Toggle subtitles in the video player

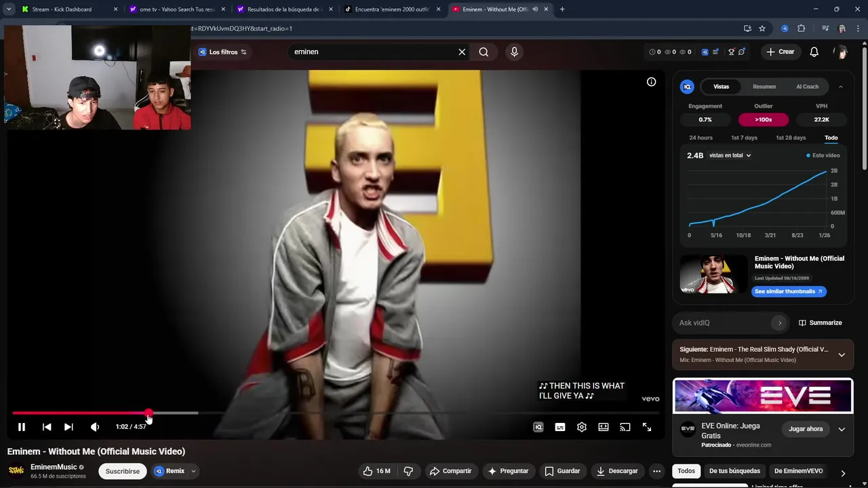[560, 427]
